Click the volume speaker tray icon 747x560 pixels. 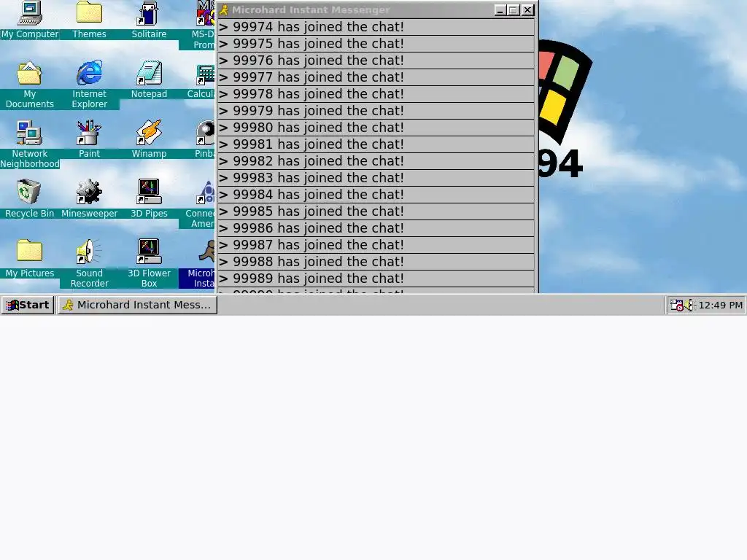690,306
